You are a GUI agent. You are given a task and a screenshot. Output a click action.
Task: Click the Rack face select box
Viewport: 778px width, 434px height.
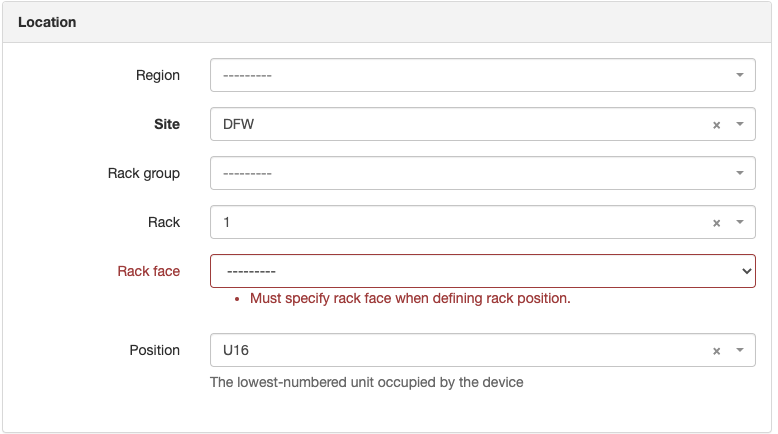(x=482, y=271)
